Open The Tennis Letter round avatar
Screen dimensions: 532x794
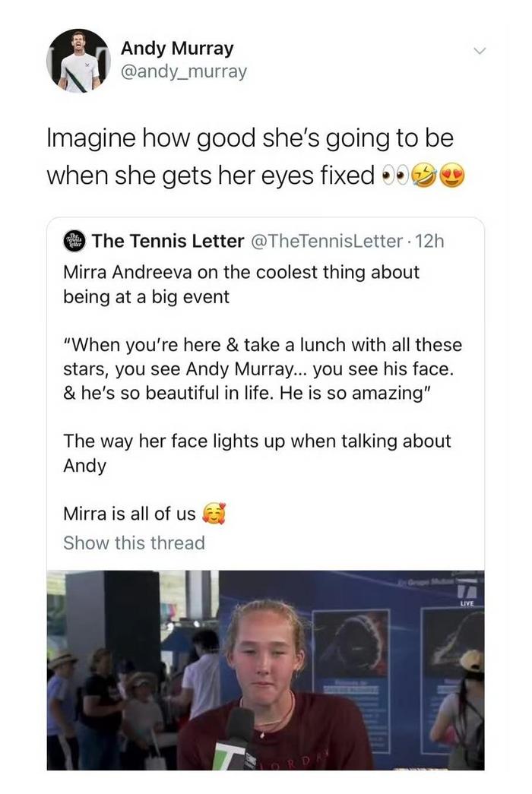click(x=74, y=241)
